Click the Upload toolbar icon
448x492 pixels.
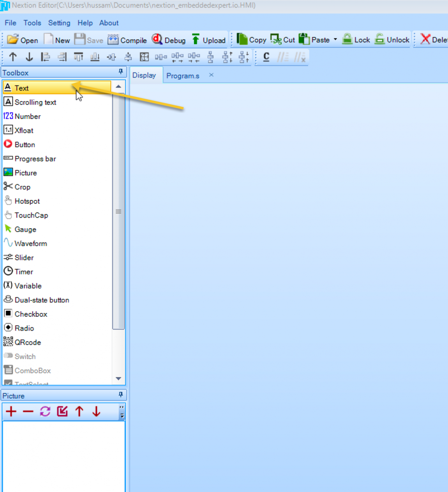tap(196, 40)
